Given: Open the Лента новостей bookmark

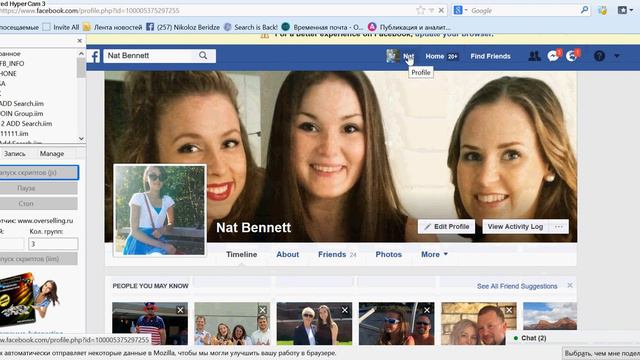Looking at the screenshot, I should pos(113,27).
